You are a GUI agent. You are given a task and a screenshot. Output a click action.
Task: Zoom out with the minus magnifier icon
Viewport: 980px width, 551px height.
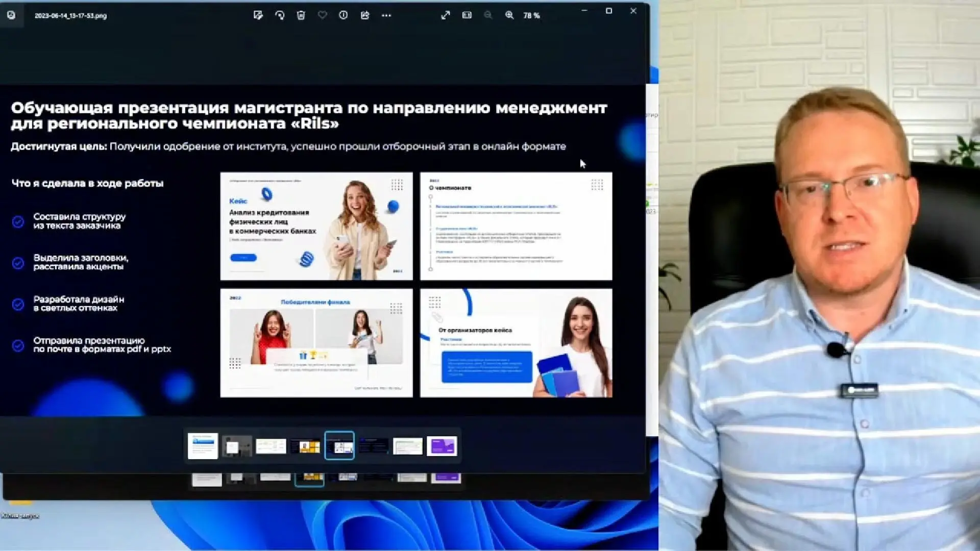click(x=488, y=15)
